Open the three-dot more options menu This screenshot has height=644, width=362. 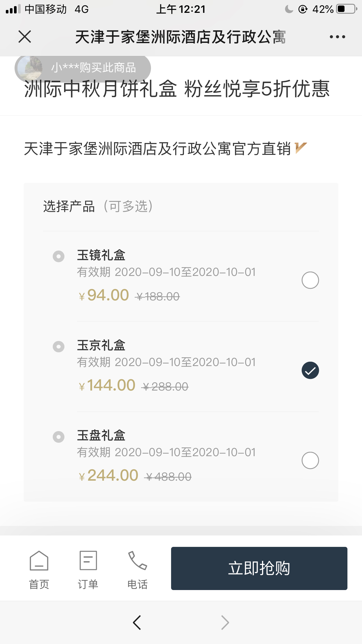point(338,37)
